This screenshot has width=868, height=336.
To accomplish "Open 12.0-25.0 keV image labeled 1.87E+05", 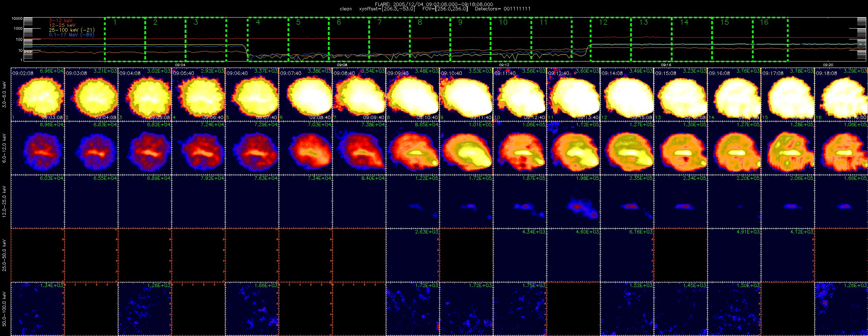I will [520, 202].
